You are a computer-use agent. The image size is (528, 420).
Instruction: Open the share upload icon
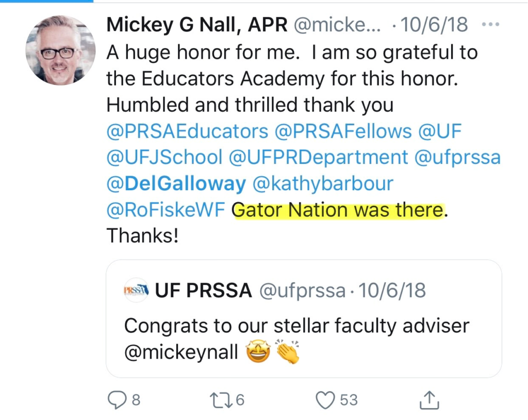coord(430,400)
